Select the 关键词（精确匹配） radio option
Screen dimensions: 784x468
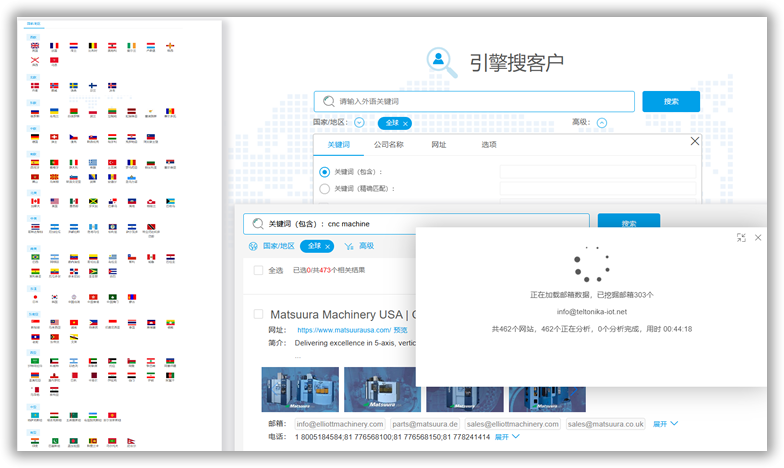[324, 188]
